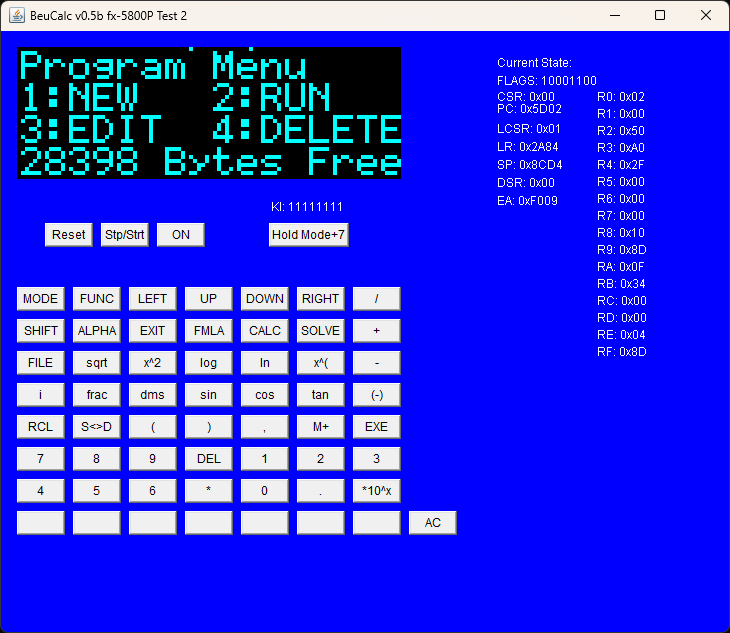Image resolution: width=730 pixels, height=633 pixels.
Task: Click the x^( power key
Action: pyautogui.click(x=320, y=363)
